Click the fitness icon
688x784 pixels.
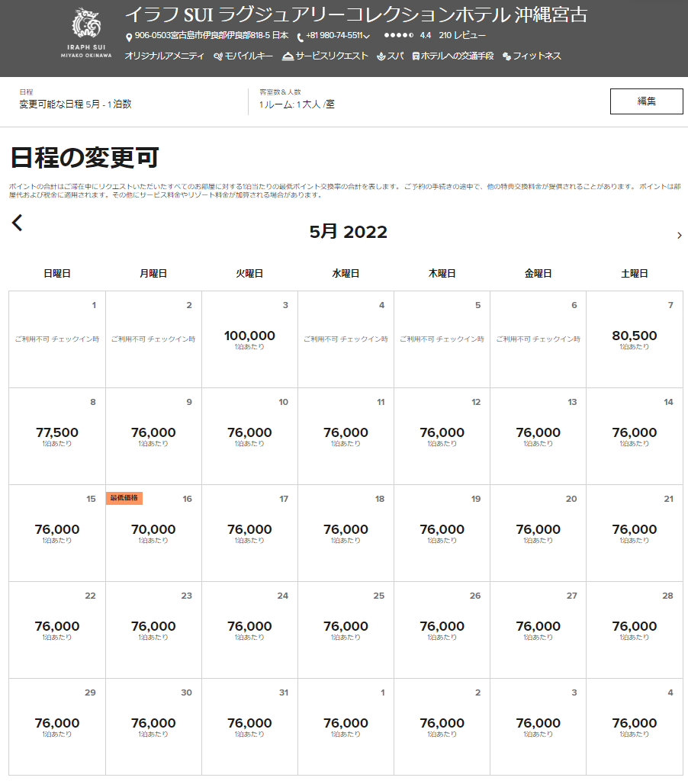pos(506,56)
